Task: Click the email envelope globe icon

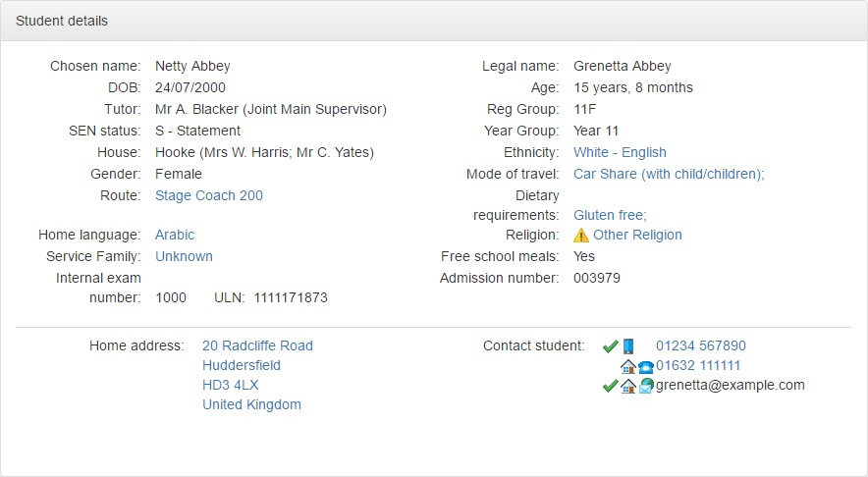Action: click(646, 385)
